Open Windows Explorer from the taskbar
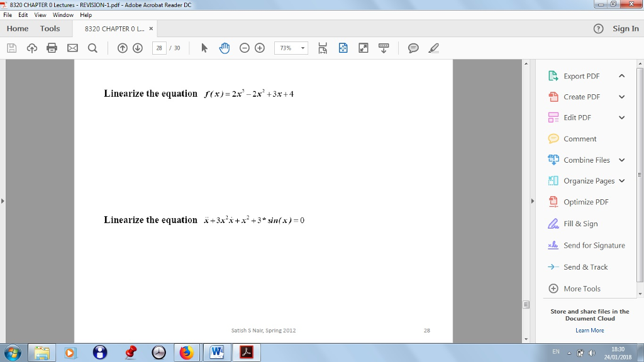The width and height of the screenshot is (644, 362). point(42,353)
